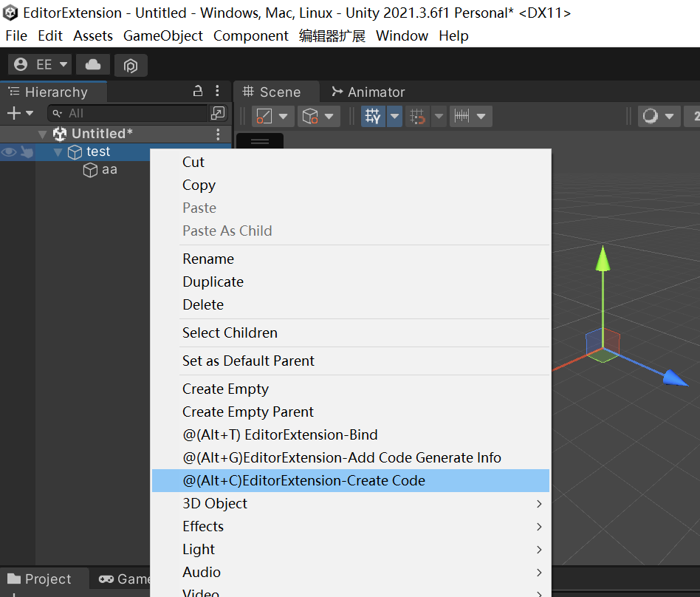Toggle the grid Y-axis visibility button

pos(373,116)
